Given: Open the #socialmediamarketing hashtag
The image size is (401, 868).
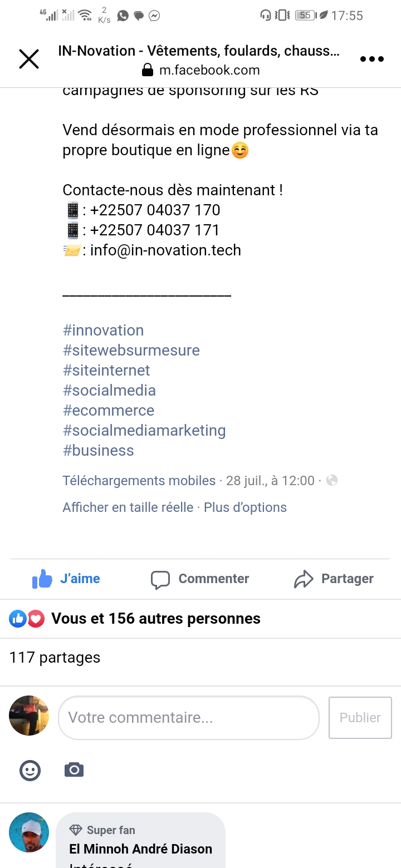Looking at the screenshot, I should [144, 430].
